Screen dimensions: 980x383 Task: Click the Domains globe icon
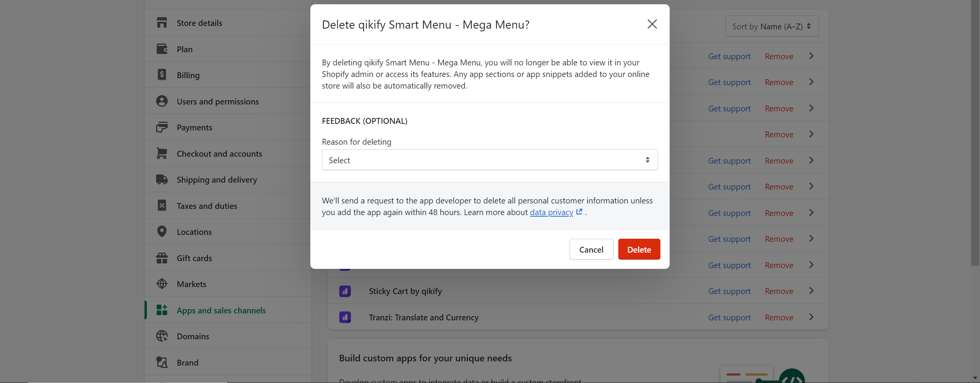[x=162, y=336]
